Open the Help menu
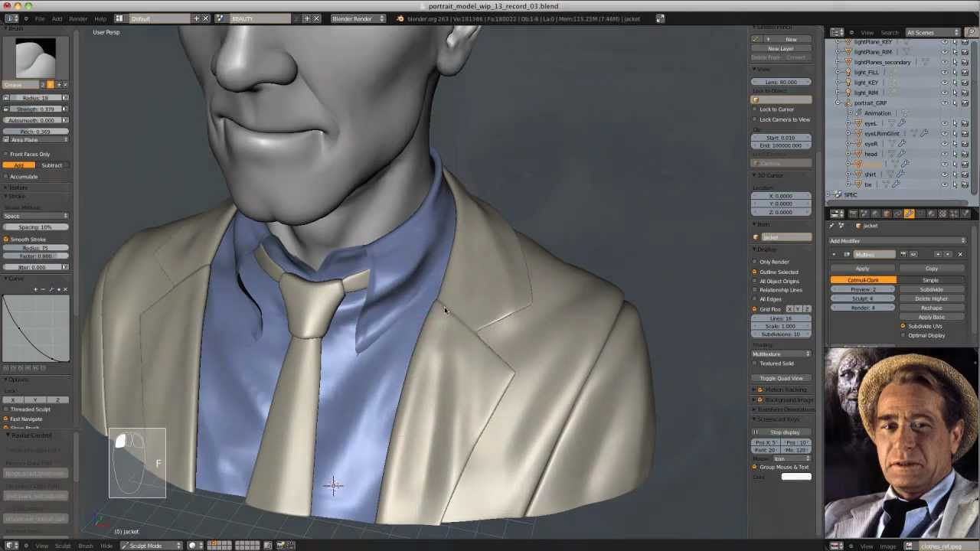This screenshot has width=980, height=551. pos(100,18)
